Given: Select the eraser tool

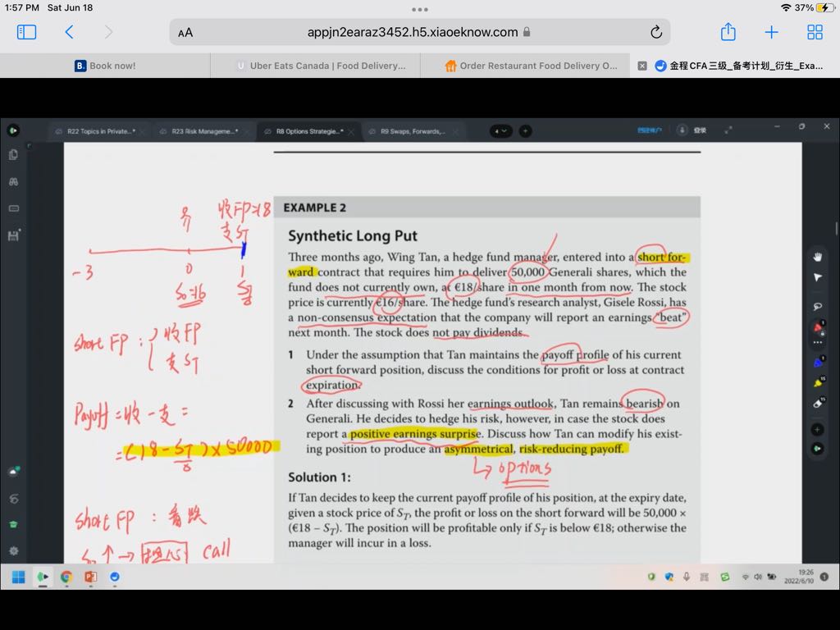Looking at the screenshot, I should (818, 403).
